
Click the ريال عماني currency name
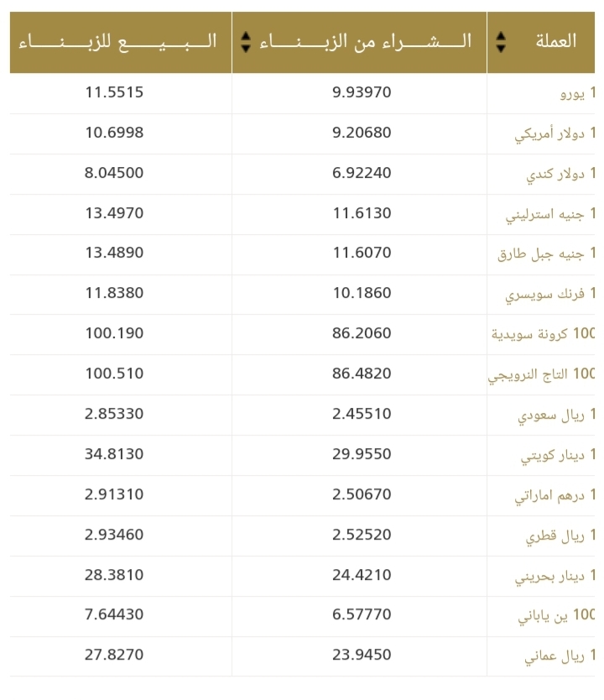[x=557, y=656]
